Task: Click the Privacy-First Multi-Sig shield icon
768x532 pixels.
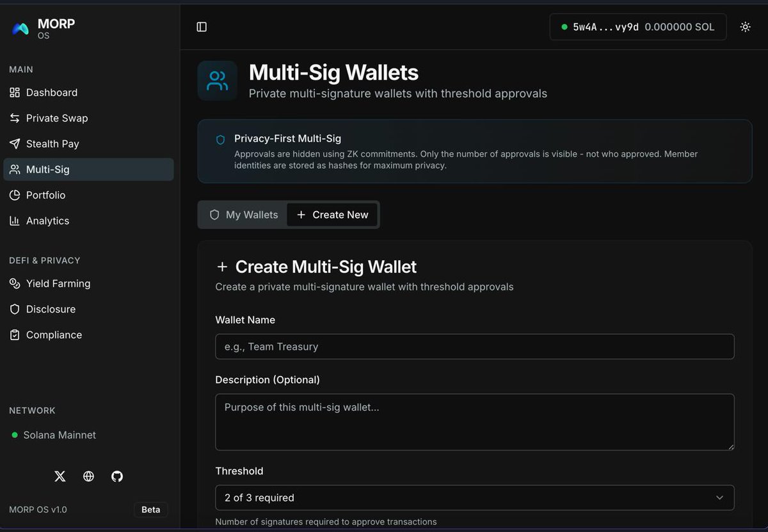Action: [220, 139]
